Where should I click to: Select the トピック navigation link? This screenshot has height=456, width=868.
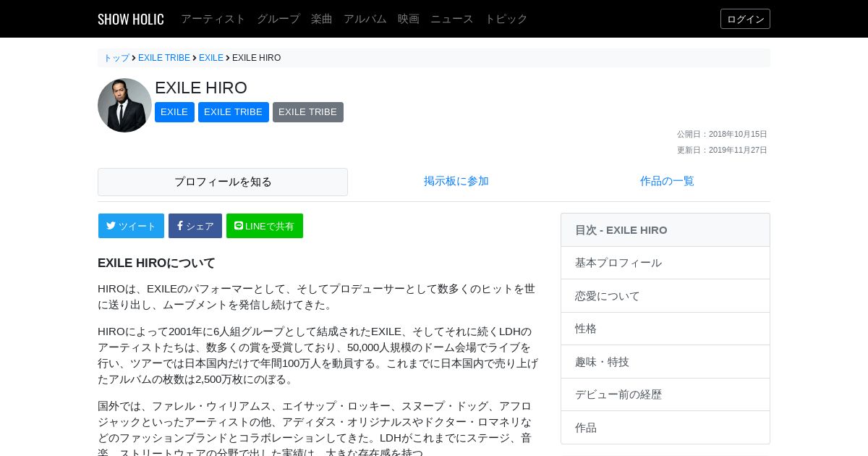[506, 19]
